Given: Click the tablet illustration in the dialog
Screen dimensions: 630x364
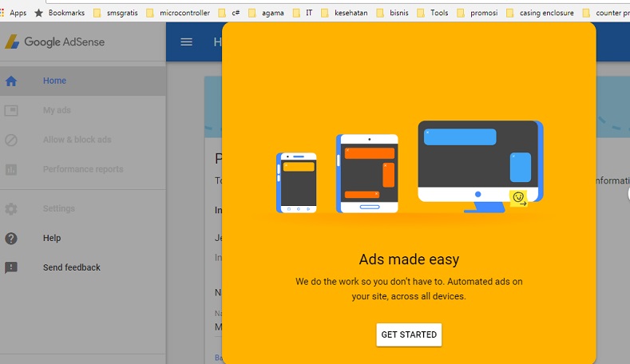Looking at the screenshot, I should point(367,173).
